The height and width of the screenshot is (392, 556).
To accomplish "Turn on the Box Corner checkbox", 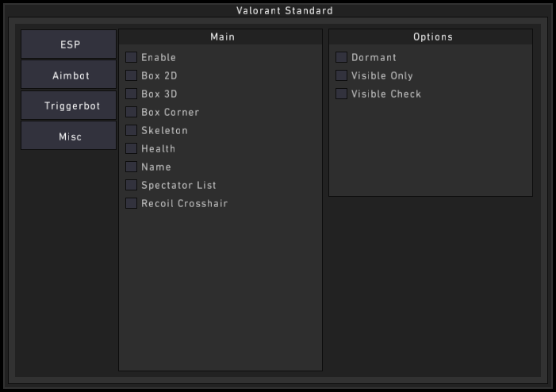I will coord(132,112).
